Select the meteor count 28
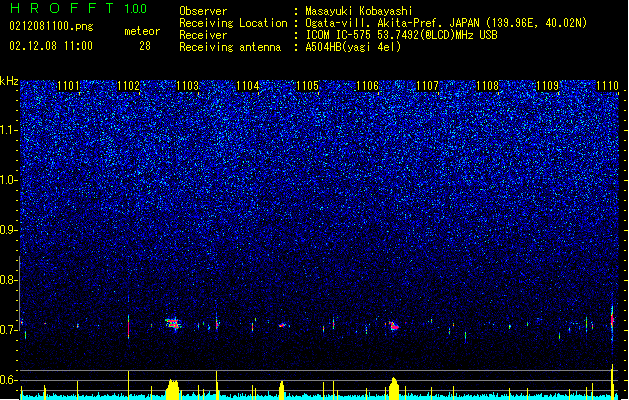 (145, 46)
